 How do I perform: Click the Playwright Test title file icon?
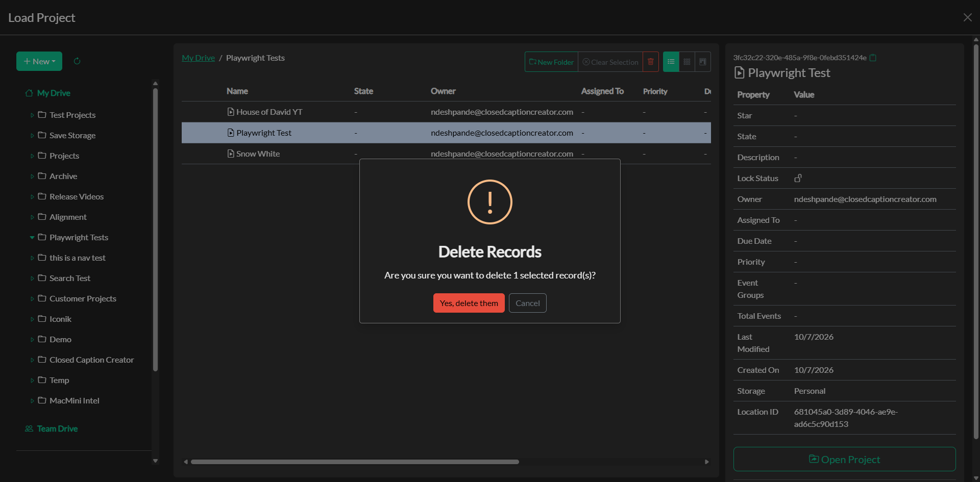739,73
